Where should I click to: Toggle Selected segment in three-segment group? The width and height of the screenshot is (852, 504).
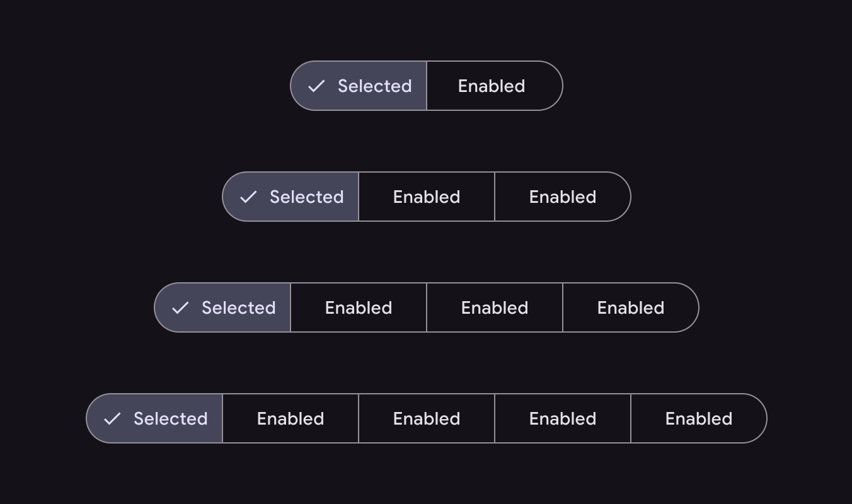(x=291, y=197)
